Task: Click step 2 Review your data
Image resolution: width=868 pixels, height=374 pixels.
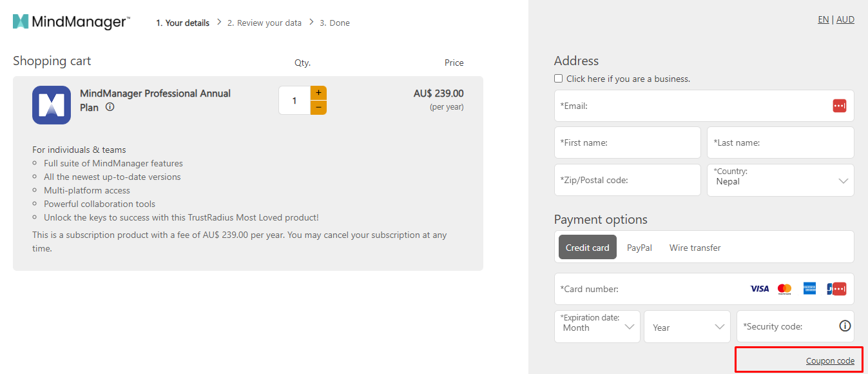Action: [x=264, y=23]
